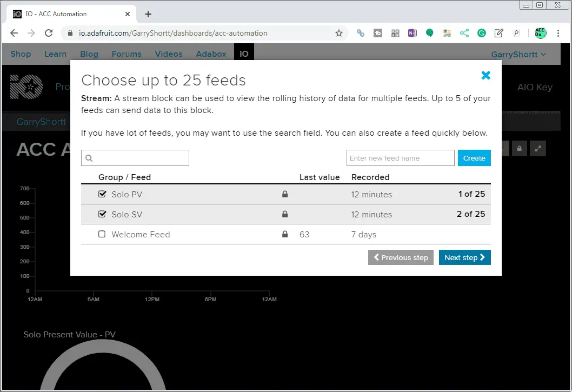Screen dimensions: 572x392
Task: Click the Recorded column header
Action: pyautogui.click(x=370, y=177)
